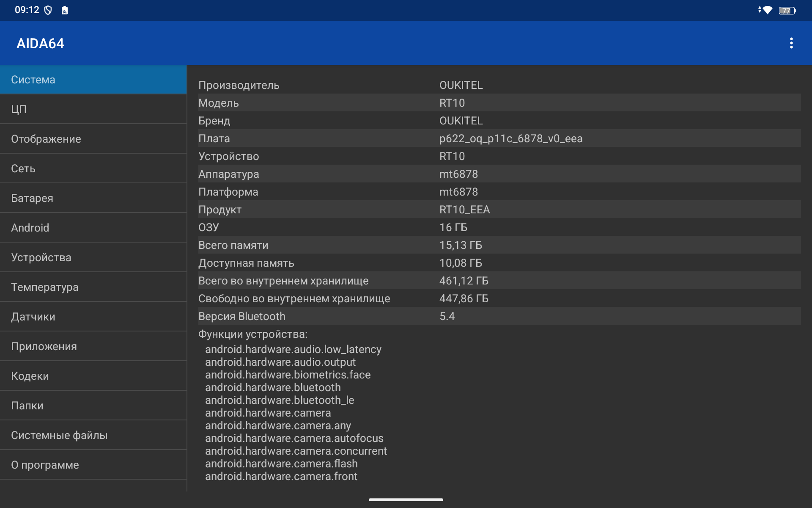Open the three-dot overflow menu
The width and height of the screenshot is (812, 508).
point(791,43)
